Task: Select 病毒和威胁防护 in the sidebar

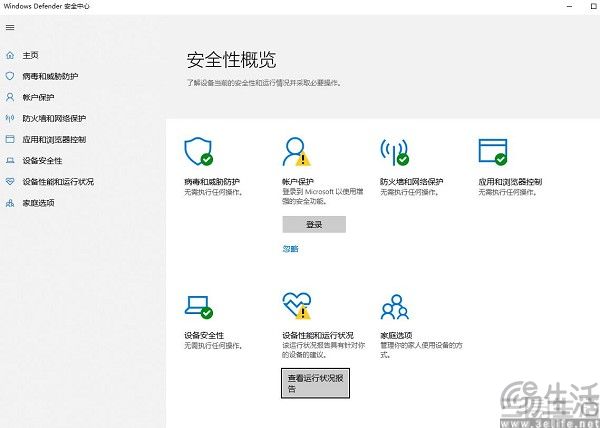Action: click(50, 76)
